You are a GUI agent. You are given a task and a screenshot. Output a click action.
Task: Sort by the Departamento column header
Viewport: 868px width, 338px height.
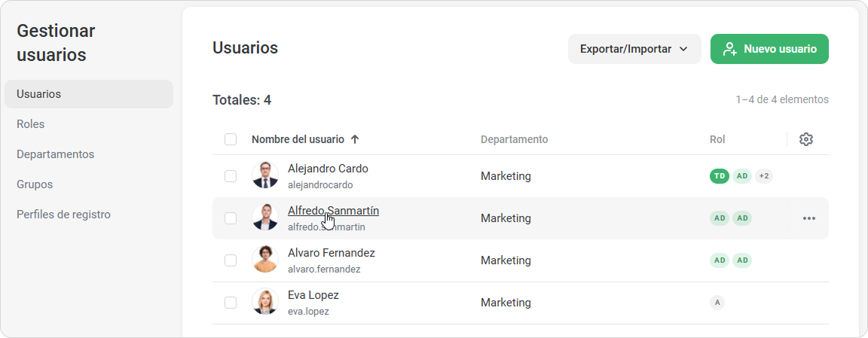(514, 139)
